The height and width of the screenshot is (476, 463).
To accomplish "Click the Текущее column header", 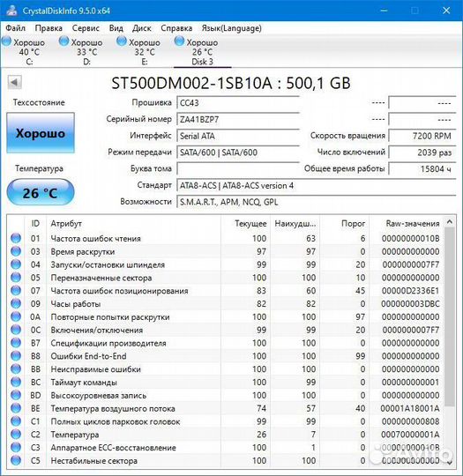I will click(x=246, y=223).
